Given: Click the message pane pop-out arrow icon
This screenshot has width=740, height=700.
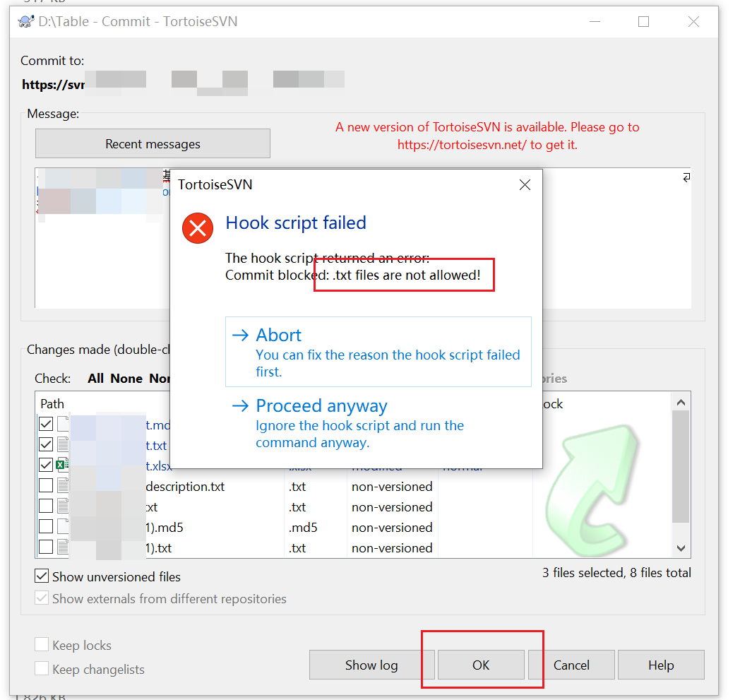Looking at the screenshot, I should 686,178.
